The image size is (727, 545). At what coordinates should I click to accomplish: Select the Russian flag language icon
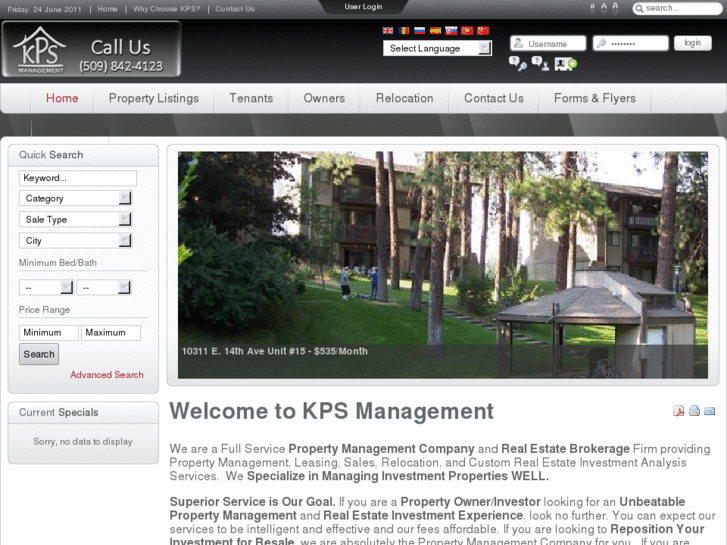pyautogui.click(x=420, y=31)
